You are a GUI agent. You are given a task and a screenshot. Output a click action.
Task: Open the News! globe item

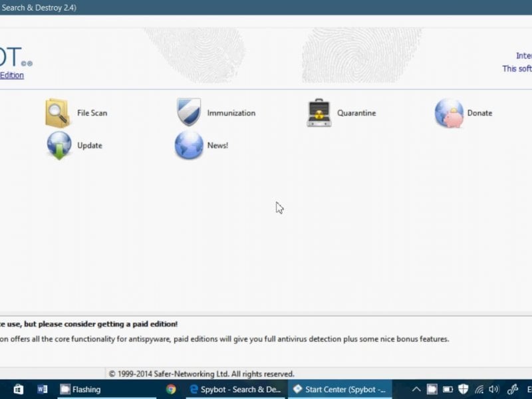201,146
